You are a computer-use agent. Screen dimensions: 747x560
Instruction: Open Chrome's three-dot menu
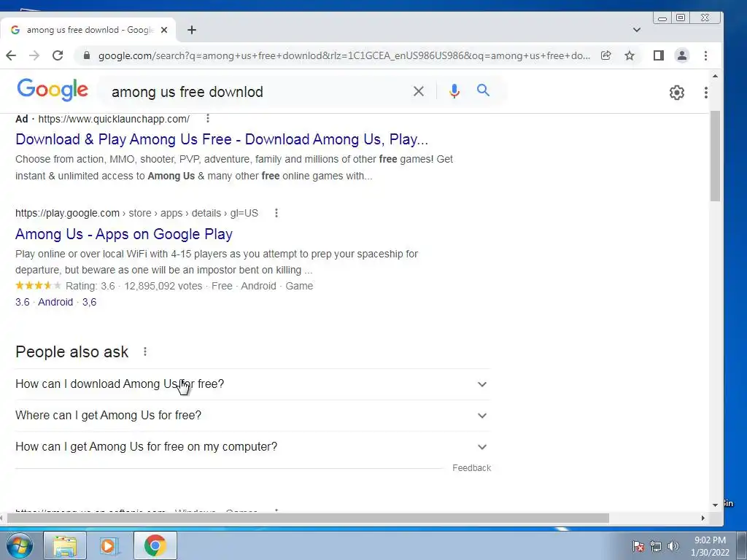click(705, 55)
